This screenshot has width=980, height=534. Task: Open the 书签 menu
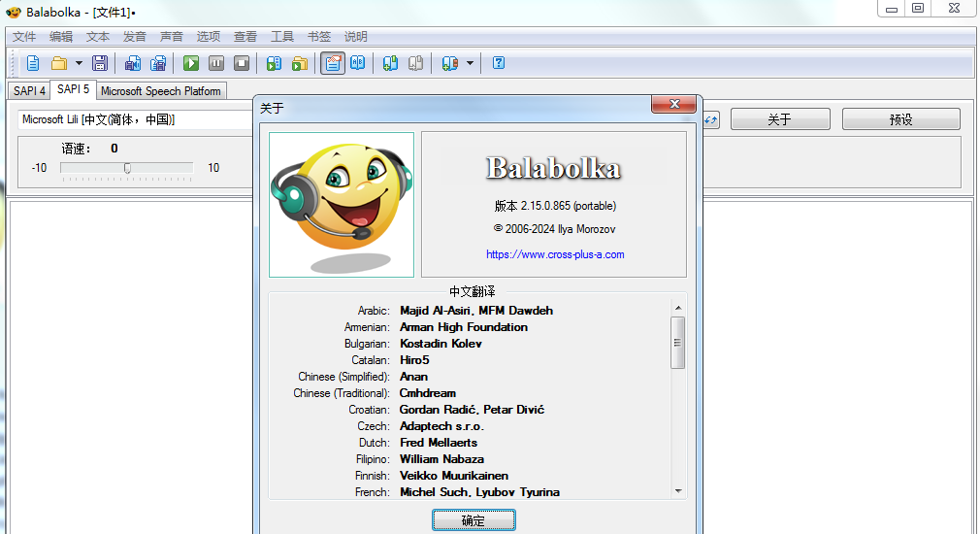319,37
